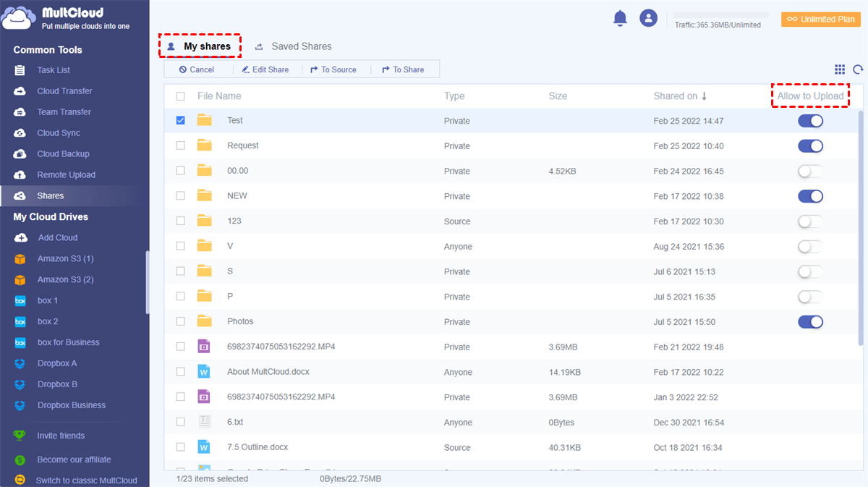This screenshot has width=868, height=487.
Task: Click Add Cloud in My Cloud Drives
Action: [57, 237]
